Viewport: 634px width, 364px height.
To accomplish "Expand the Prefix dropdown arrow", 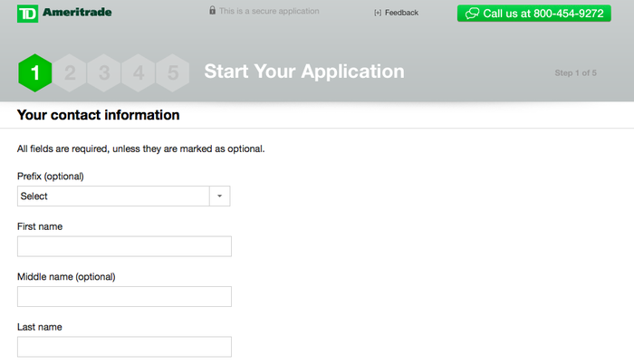I will (219, 196).
